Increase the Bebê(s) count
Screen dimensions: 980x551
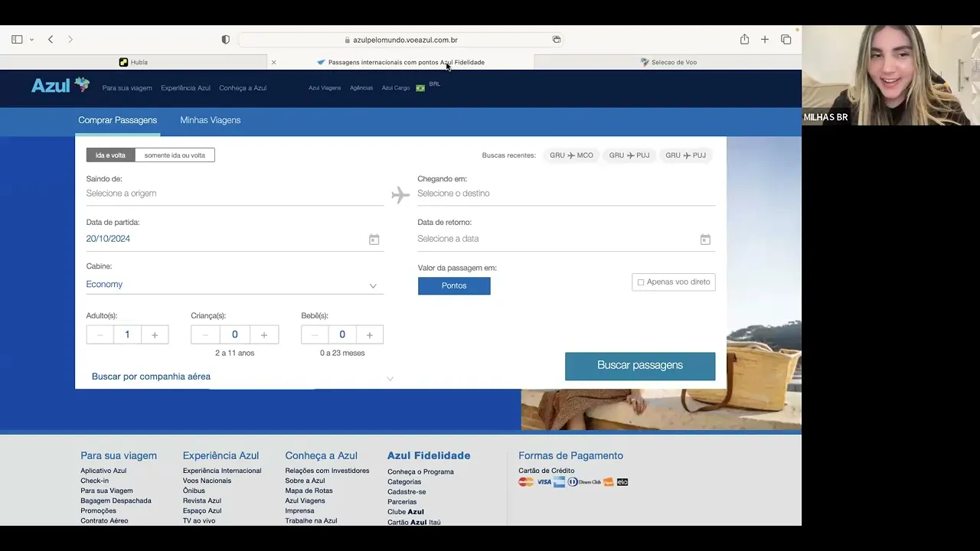tap(370, 334)
